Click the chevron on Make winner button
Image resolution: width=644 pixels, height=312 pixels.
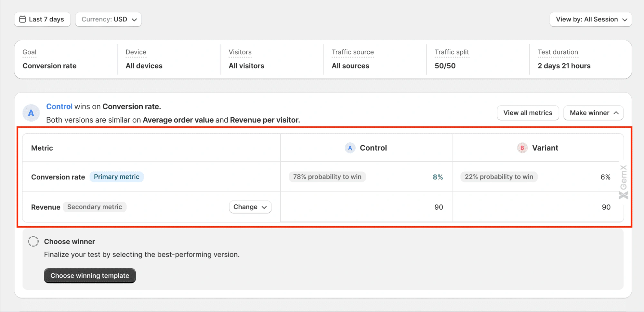[x=616, y=113]
